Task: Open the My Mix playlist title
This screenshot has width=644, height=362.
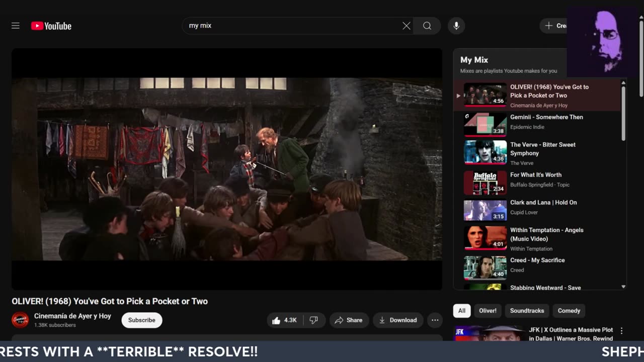Action: (x=474, y=60)
